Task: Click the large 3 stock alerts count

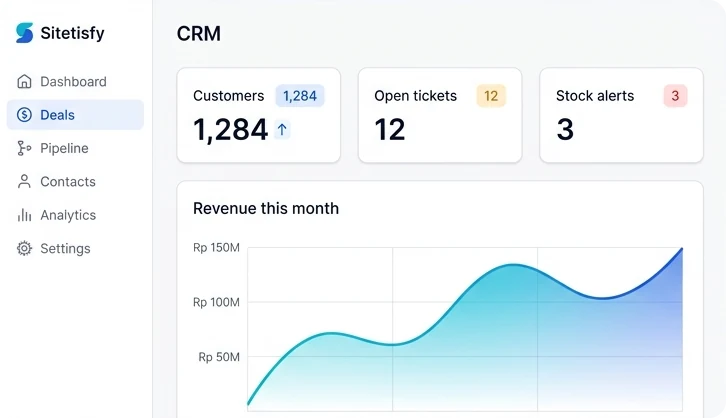Action: click(565, 130)
